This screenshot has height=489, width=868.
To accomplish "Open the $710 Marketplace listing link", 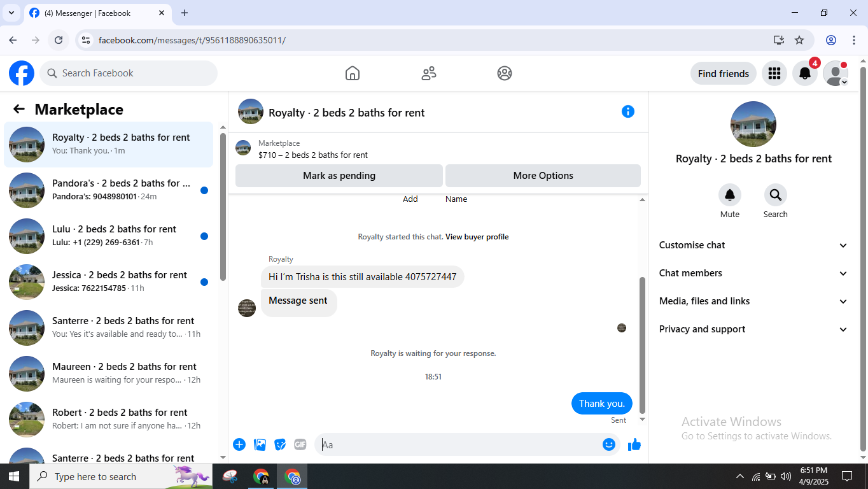I will 313,155.
